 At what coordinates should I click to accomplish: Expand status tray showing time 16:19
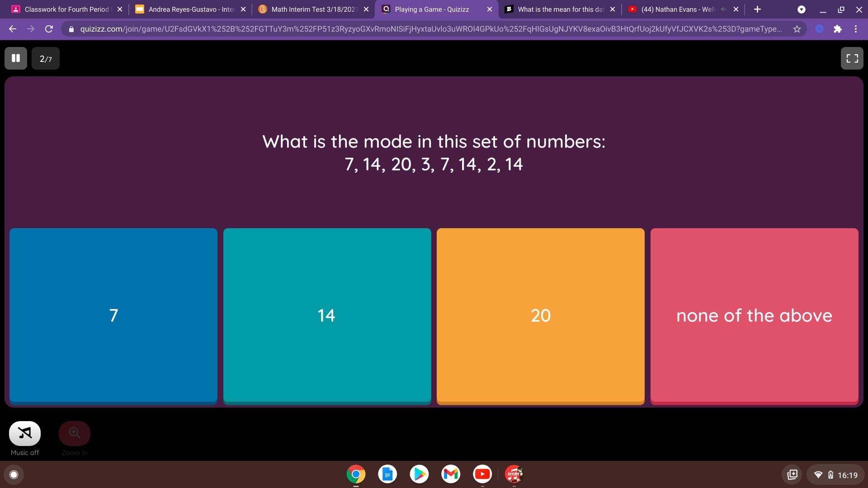pos(835,474)
